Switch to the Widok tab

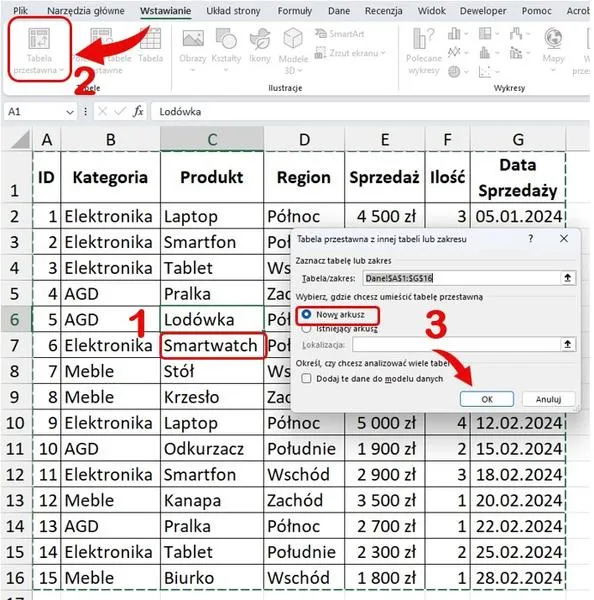[431, 11]
